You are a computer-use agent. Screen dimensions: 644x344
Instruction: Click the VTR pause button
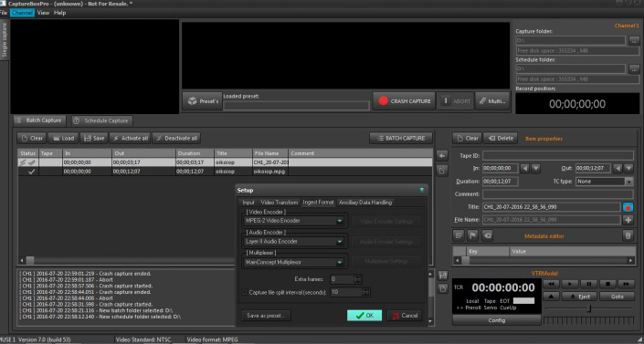click(x=588, y=284)
